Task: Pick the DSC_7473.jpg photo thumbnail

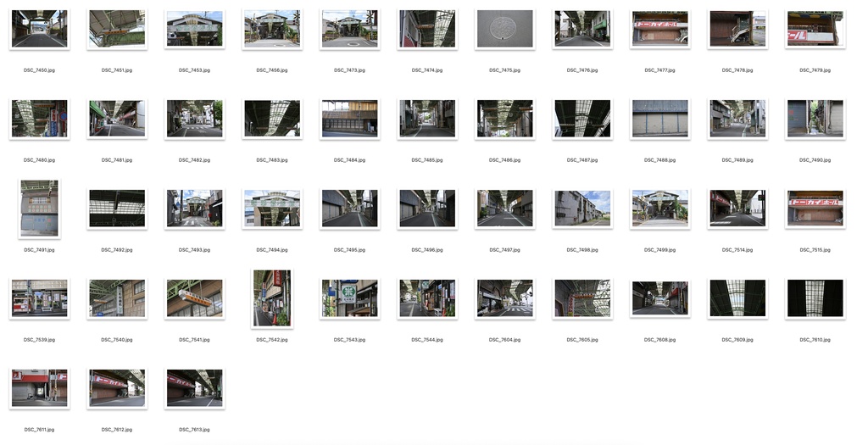Action: pos(349,29)
